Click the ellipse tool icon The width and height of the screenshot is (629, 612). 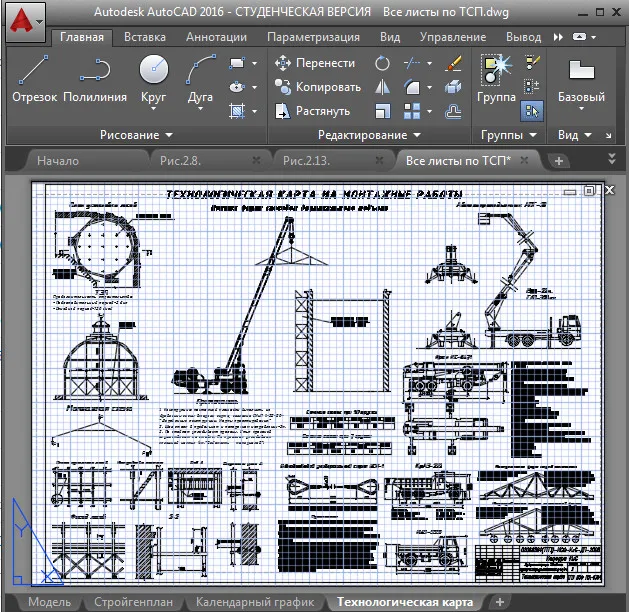tap(237, 87)
